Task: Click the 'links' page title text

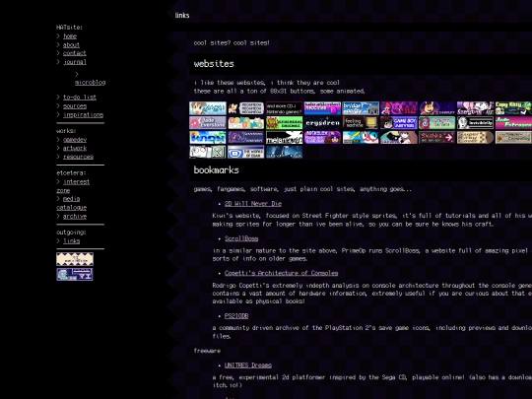Action: point(182,15)
